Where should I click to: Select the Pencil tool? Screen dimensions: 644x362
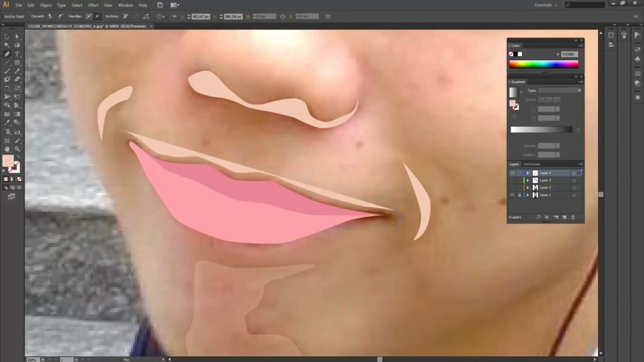(17, 71)
